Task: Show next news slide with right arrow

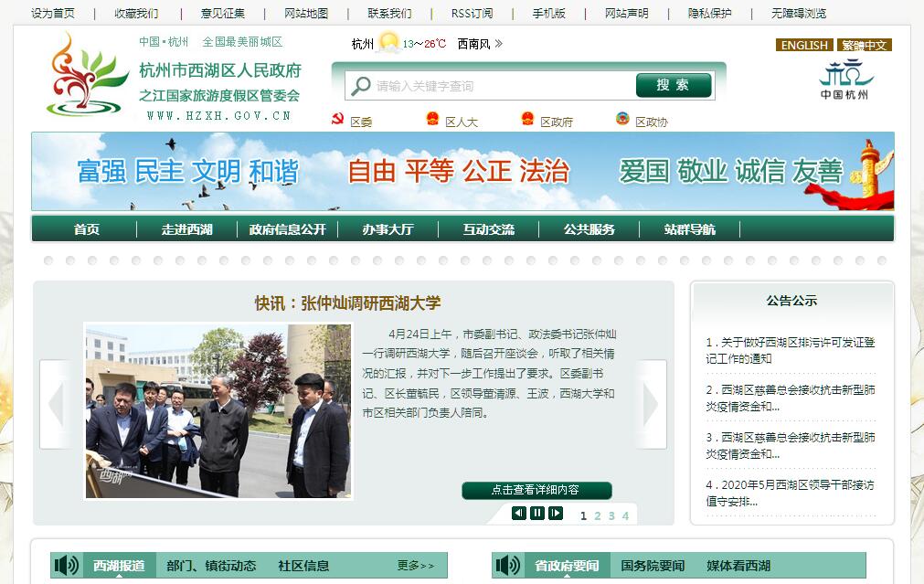Action: 651,402
